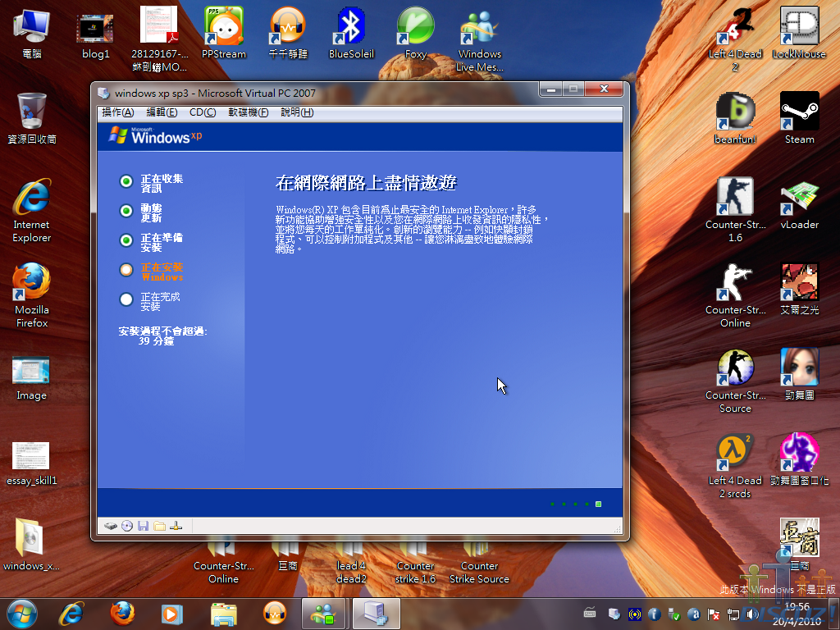The width and height of the screenshot is (840, 630).
Task: Select the 資源回收筒 recycle bin icon
Action: 32,118
